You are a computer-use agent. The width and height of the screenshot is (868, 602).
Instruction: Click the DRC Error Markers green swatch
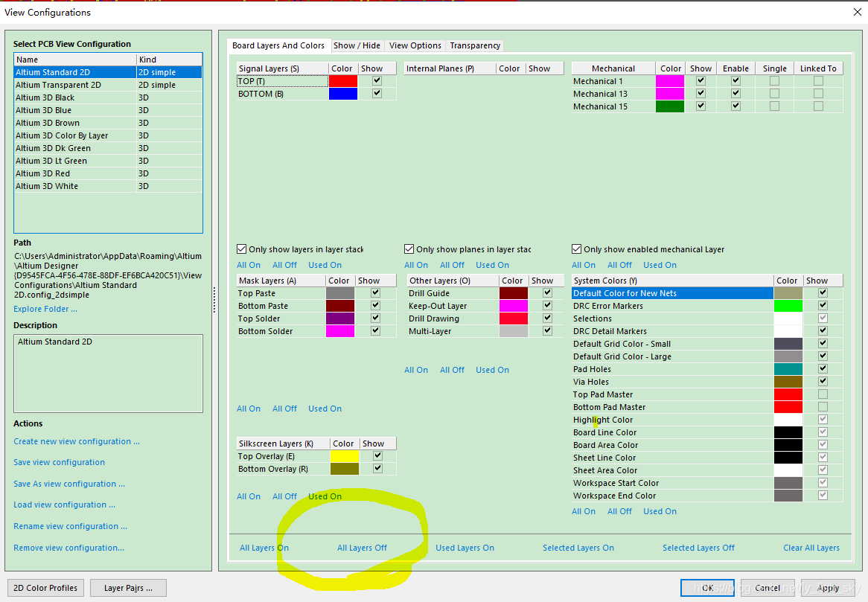coord(788,306)
